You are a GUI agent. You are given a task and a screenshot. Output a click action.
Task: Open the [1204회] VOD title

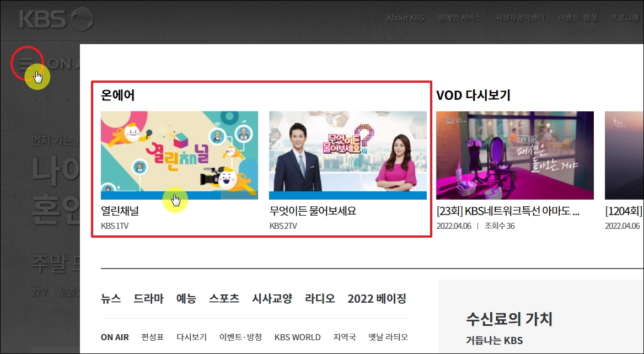click(x=624, y=211)
